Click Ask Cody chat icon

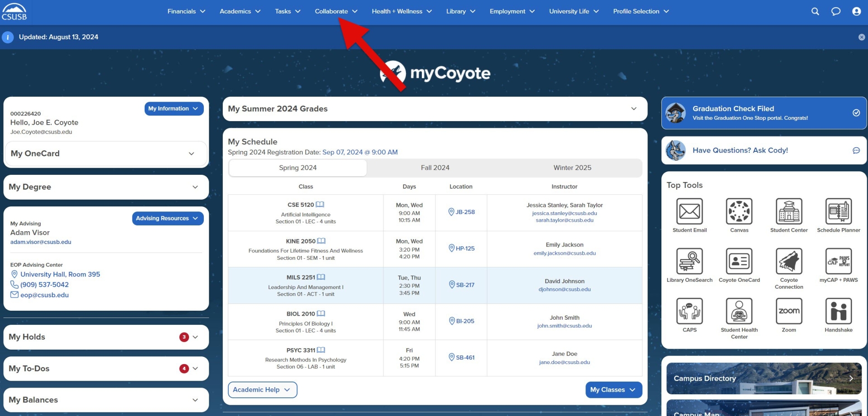(856, 150)
